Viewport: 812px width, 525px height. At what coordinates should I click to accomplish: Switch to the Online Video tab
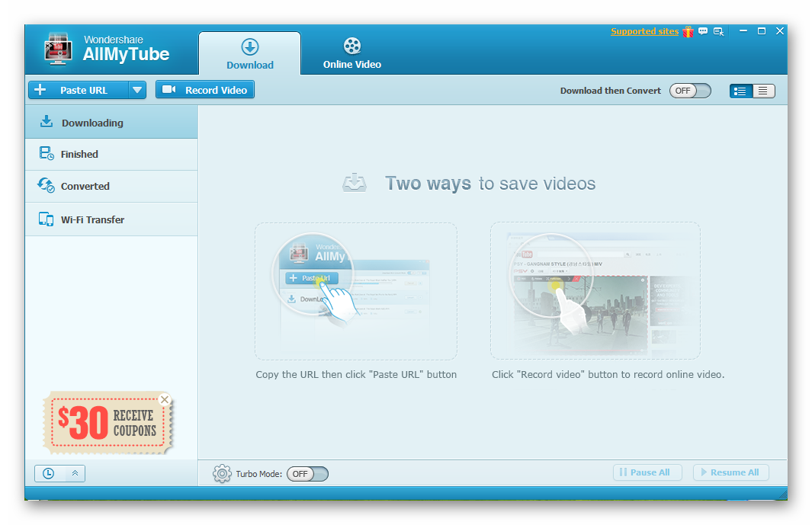click(x=352, y=53)
